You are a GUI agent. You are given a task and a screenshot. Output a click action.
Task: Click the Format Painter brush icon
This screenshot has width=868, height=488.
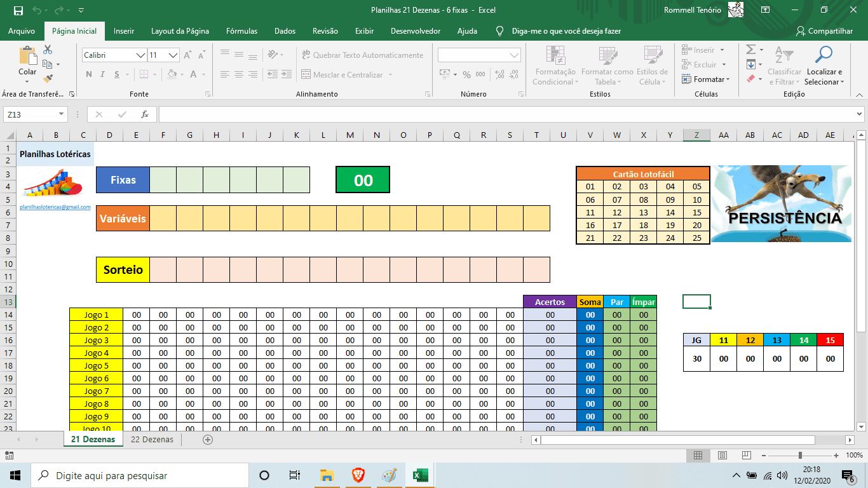point(48,79)
